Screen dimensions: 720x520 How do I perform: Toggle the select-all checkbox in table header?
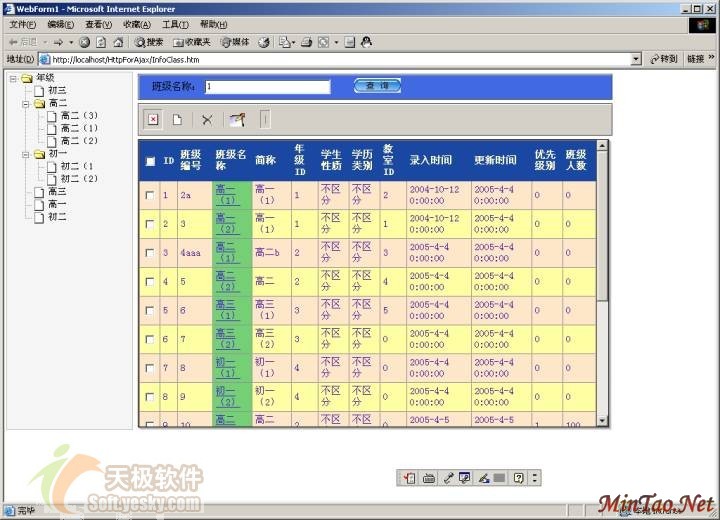150,161
